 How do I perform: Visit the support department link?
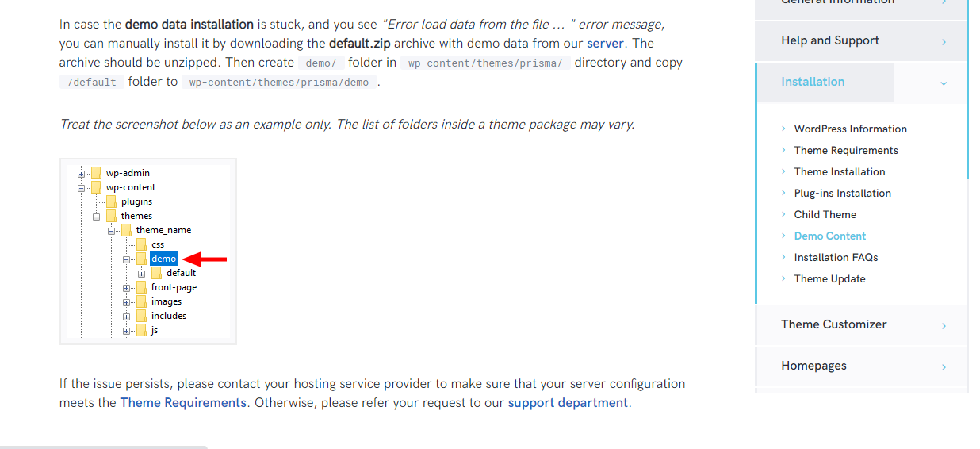tap(568, 402)
